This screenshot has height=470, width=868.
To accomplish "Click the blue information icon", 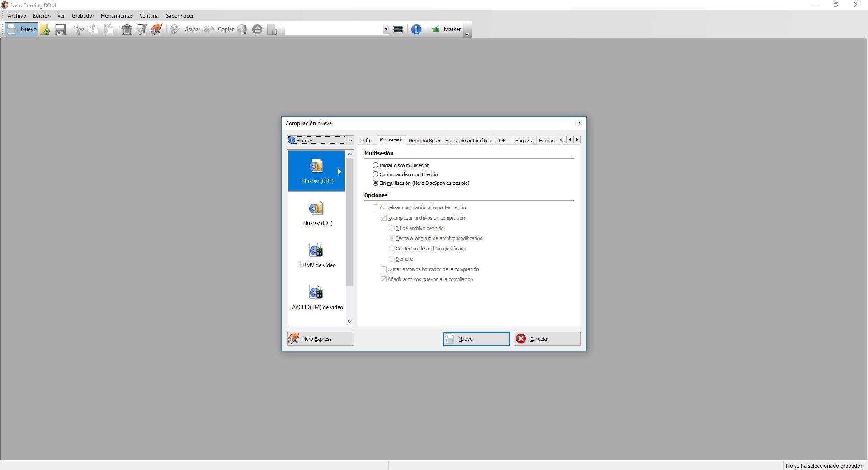I will [416, 29].
